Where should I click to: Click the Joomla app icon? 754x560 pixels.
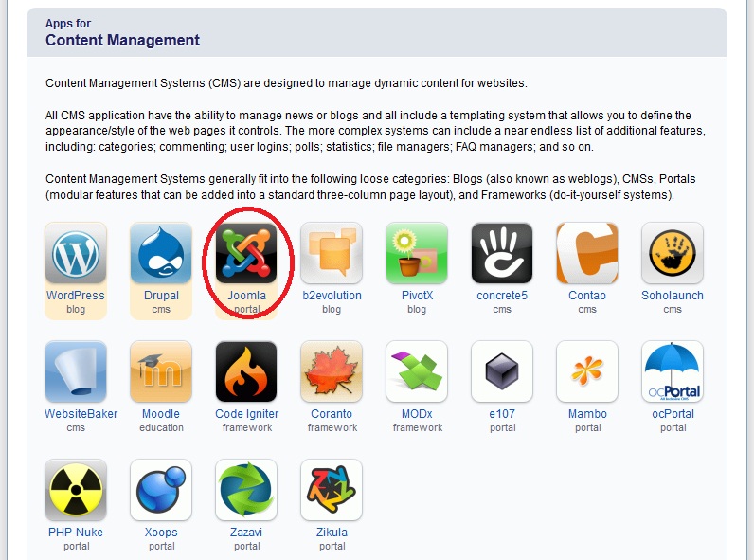[246, 253]
